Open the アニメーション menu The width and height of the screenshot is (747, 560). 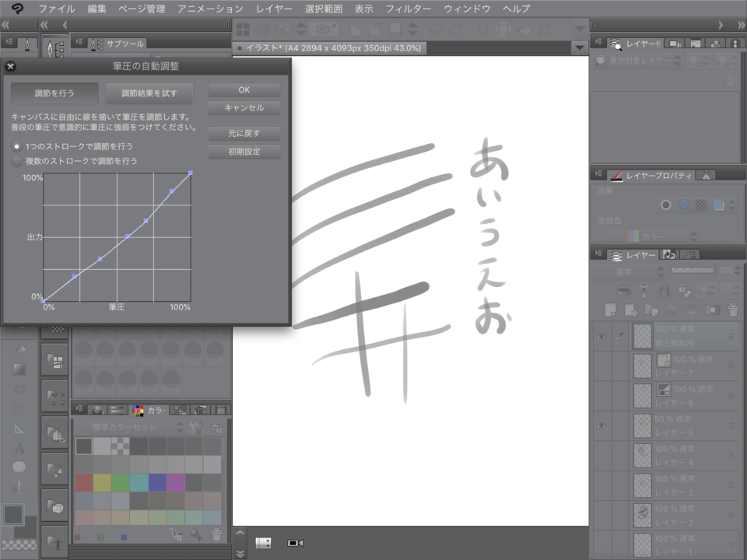[x=210, y=9]
